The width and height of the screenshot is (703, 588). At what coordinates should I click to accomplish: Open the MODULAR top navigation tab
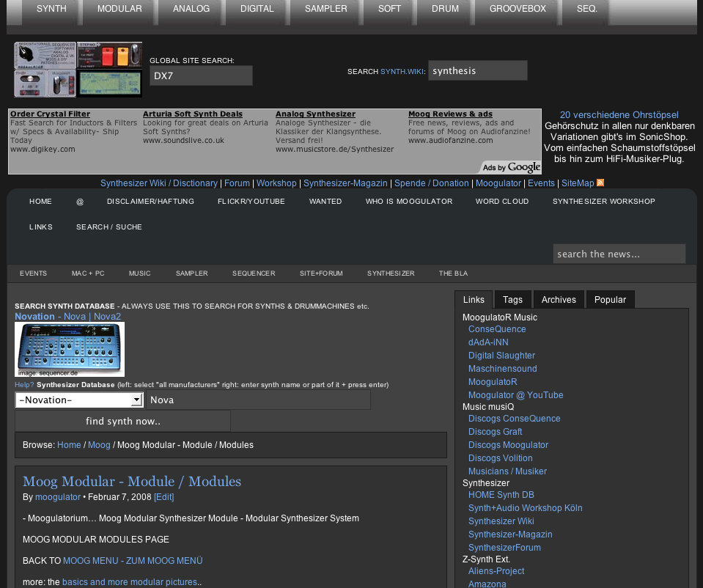[x=119, y=9]
